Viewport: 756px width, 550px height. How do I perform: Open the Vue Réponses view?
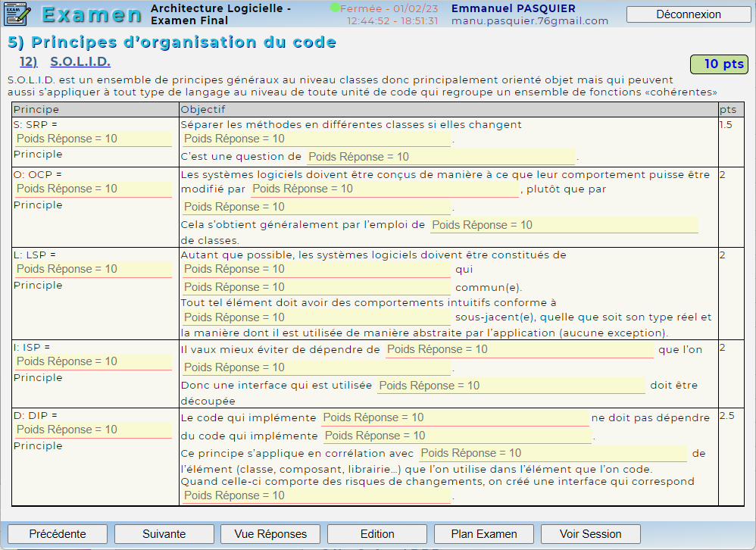[x=270, y=534]
